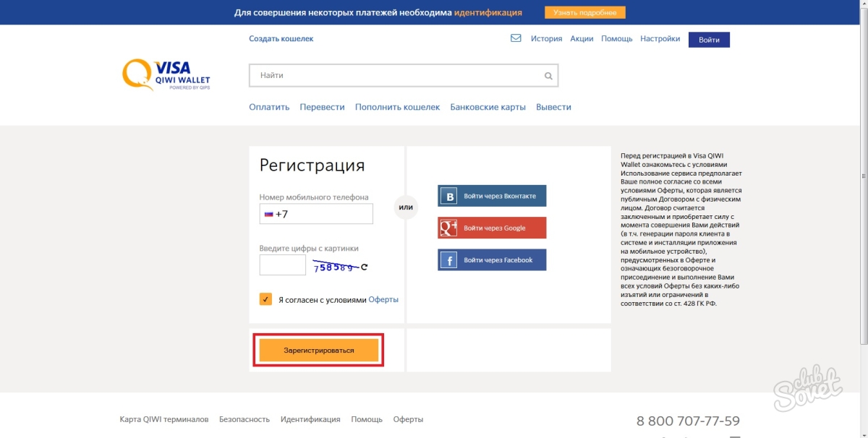Image resolution: width=868 pixels, height=438 pixels.
Task: Focus the Найти search field
Action: 404,75
